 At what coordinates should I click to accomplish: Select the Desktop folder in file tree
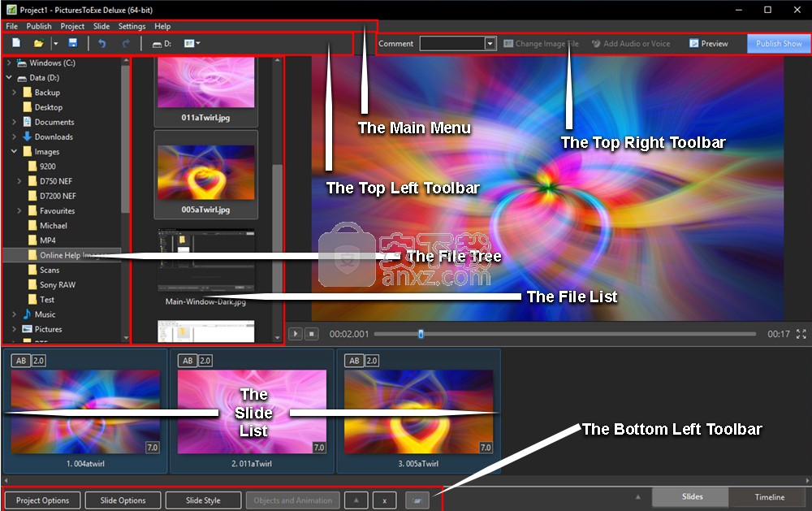point(43,107)
